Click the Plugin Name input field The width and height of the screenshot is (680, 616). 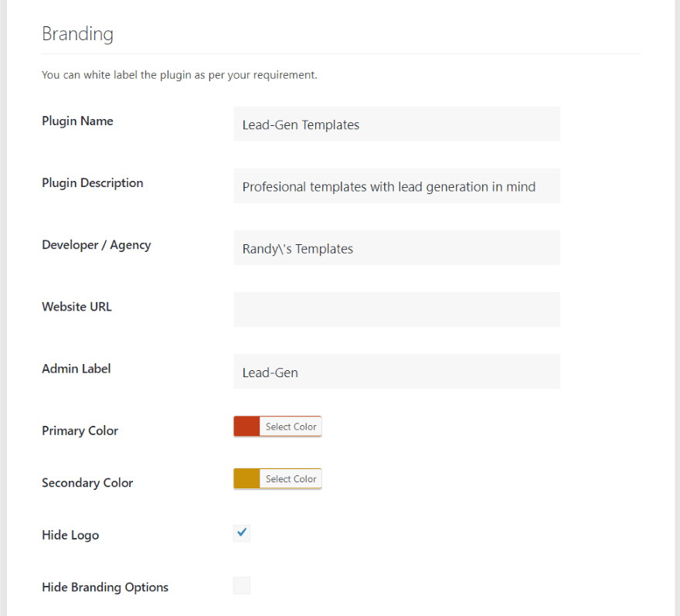(x=396, y=124)
